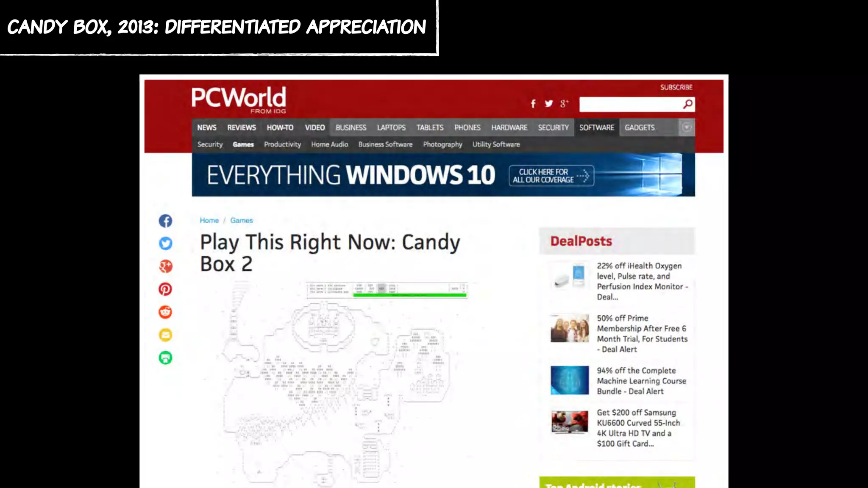
Task: Select Security in the software submenu
Action: (x=210, y=144)
